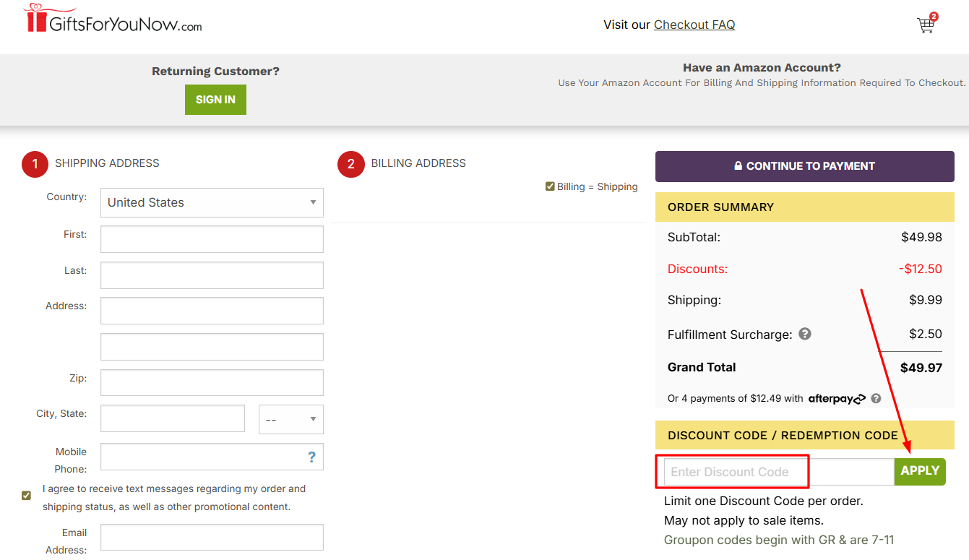This screenshot has width=969, height=560.
Task: Expand the state selection dropdown
Action: click(290, 419)
